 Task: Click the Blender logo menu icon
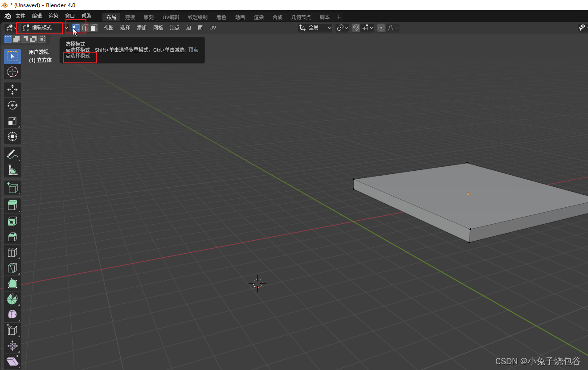(x=8, y=16)
